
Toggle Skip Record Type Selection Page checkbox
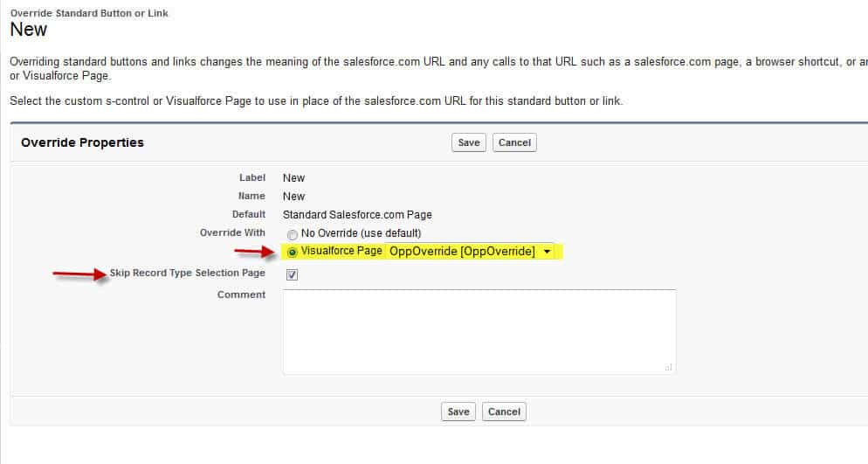tap(293, 274)
